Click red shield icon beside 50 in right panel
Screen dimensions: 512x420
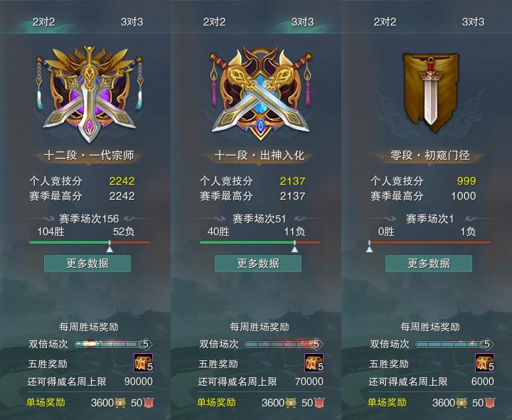tap(490, 403)
